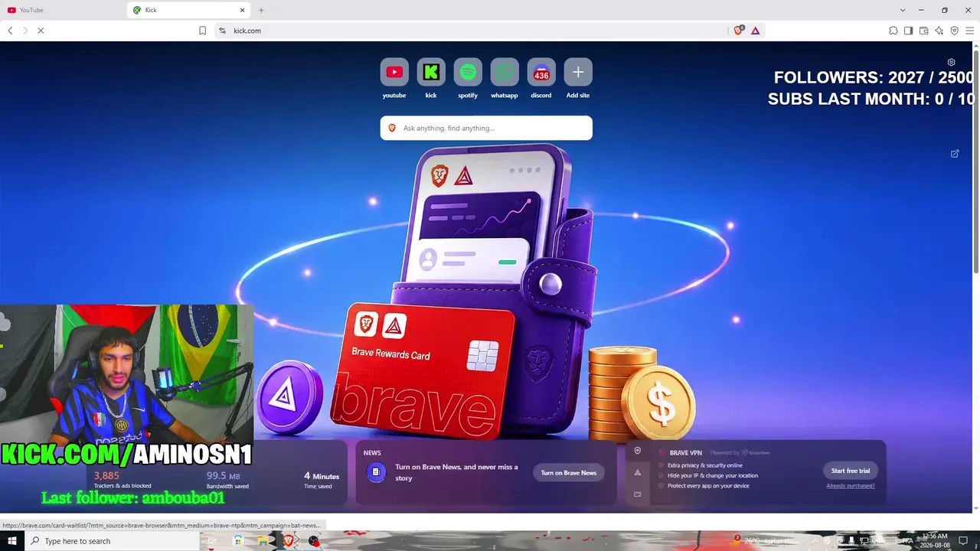Open the Brave hamburger main menu
This screenshot has height=551, width=980.
tap(969, 31)
